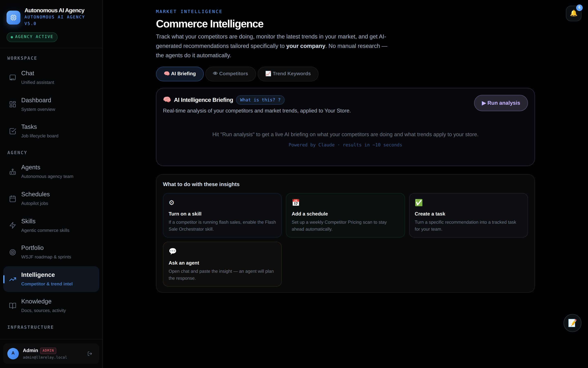Open the Tasks job lifecycle board
This screenshot has width=588, height=368.
[x=51, y=131]
